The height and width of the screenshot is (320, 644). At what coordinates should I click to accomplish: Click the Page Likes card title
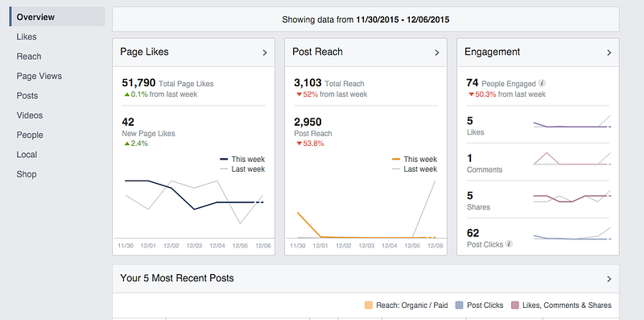(144, 52)
